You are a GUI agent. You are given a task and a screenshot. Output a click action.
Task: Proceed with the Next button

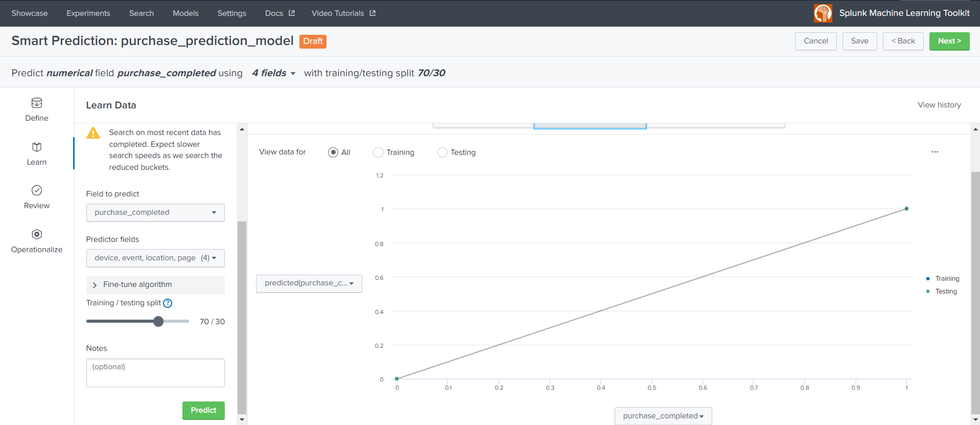tap(949, 41)
